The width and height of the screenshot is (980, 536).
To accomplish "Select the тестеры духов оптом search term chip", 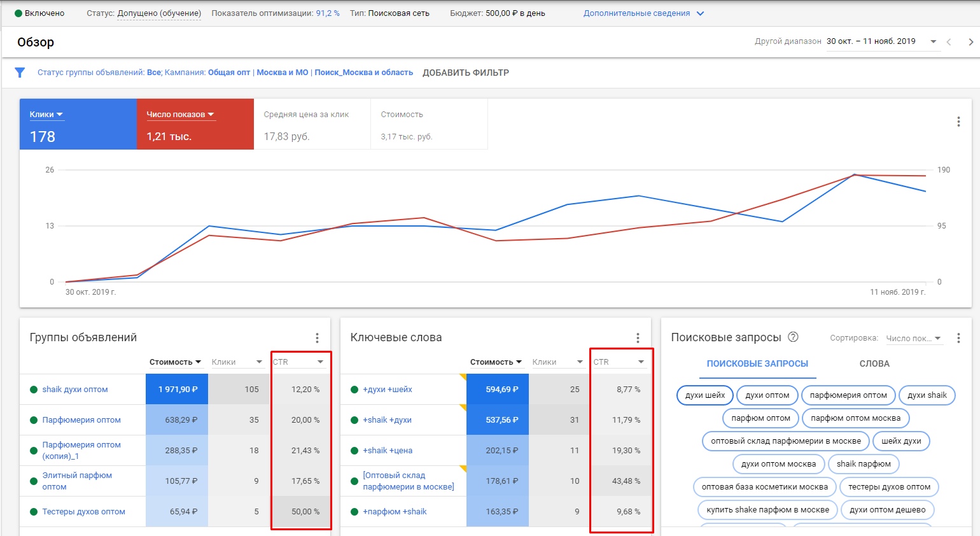I will tap(889, 487).
